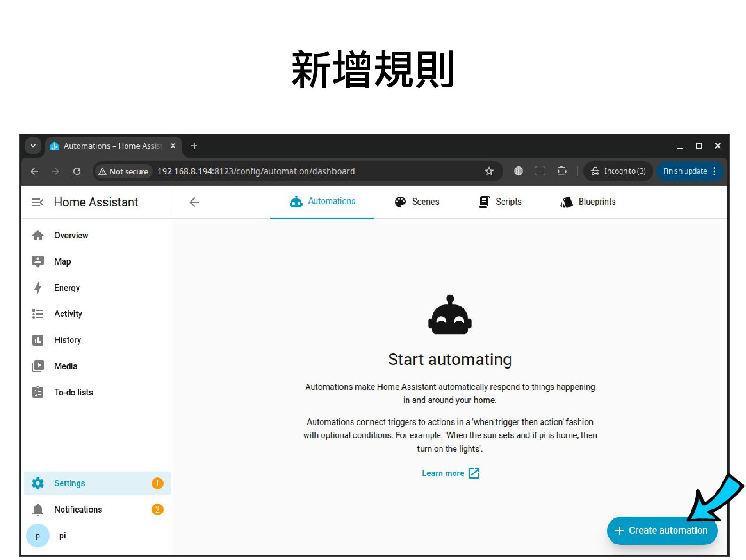Open the browser extensions puzzle icon

562,171
